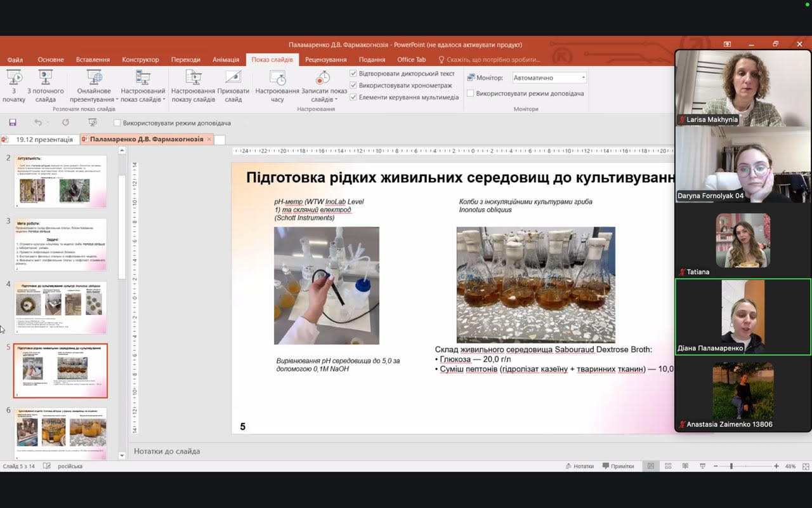Click the Нотатки button in status bar

(579, 466)
